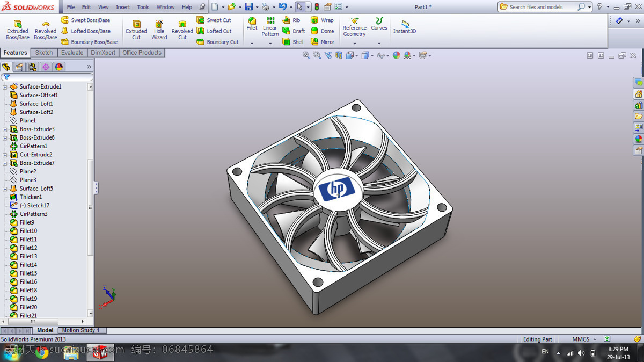The width and height of the screenshot is (644, 362).
Task: Select Fillet13 in the feature tree
Action: tap(28, 257)
